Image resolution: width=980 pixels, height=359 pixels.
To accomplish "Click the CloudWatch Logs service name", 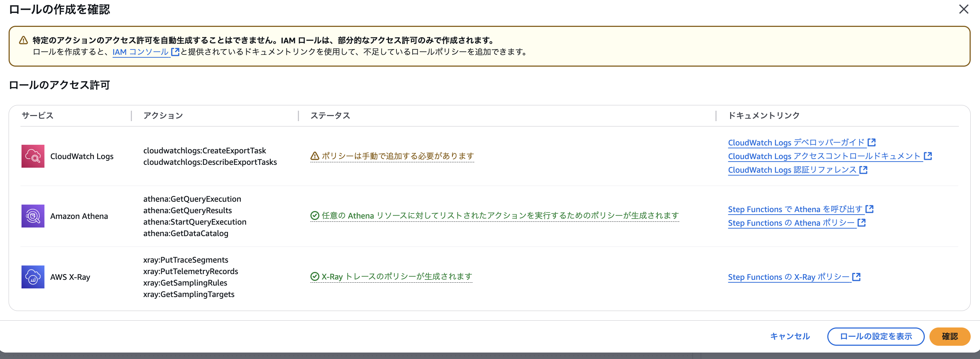I will pyautogui.click(x=82, y=156).
